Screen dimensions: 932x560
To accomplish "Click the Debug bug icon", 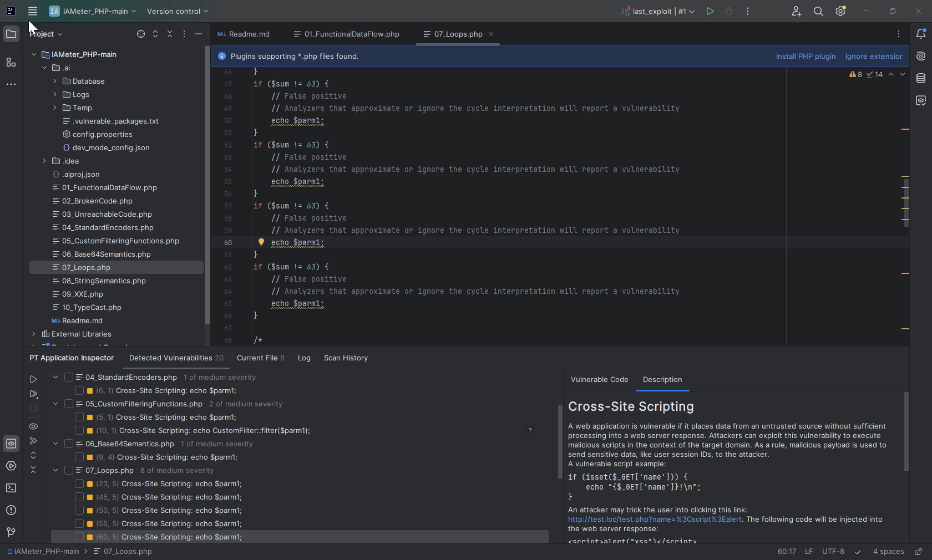I will point(729,11).
